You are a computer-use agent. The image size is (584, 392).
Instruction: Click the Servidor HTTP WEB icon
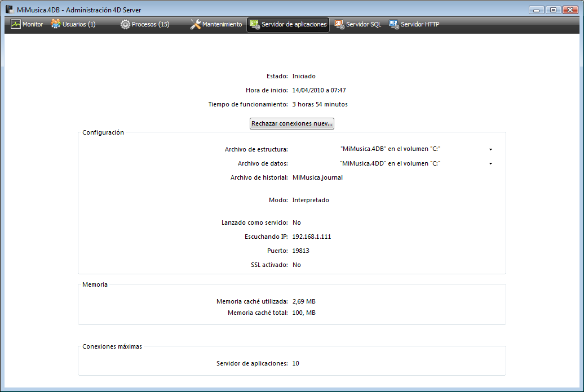[394, 24]
